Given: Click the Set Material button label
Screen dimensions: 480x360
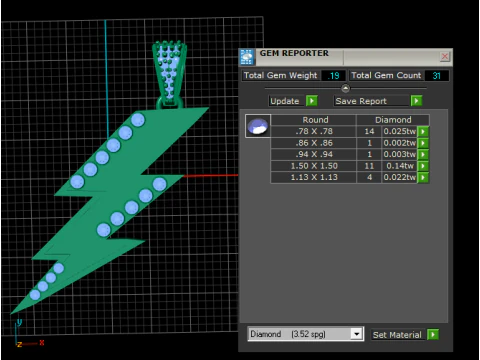Looking at the screenshot, I should coord(397,335).
